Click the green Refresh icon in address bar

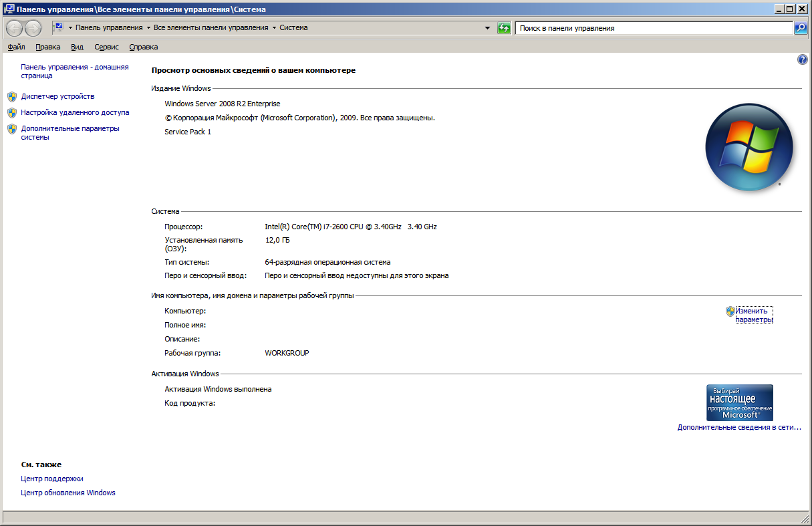pyautogui.click(x=505, y=28)
